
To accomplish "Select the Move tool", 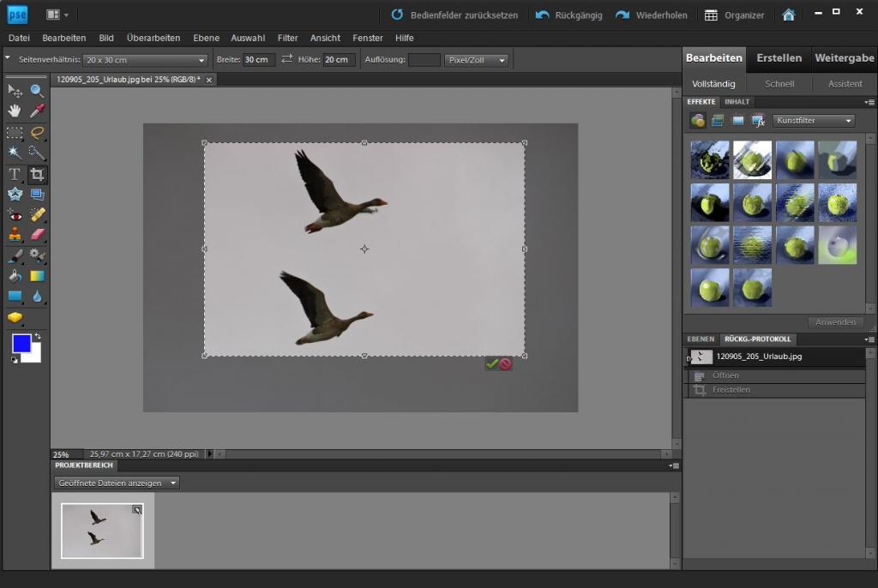I will click(15, 91).
